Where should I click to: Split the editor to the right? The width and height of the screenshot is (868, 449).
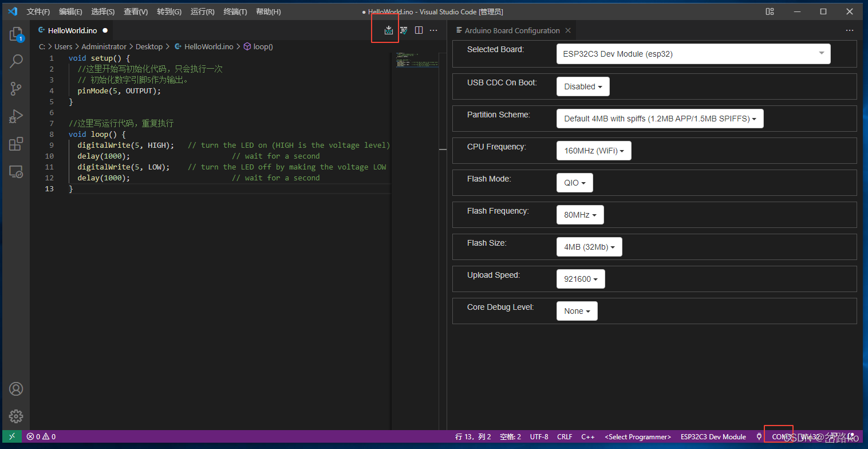(419, 30)
